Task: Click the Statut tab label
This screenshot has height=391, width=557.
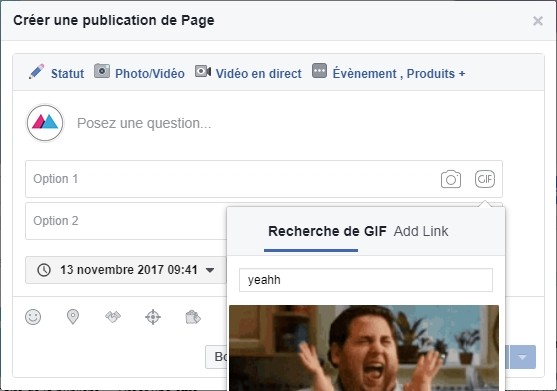Action: (x=67, y=74)
